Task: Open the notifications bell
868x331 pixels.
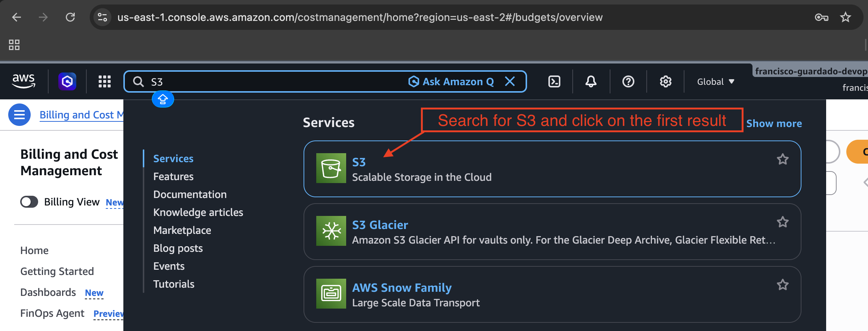Action: 591,81
